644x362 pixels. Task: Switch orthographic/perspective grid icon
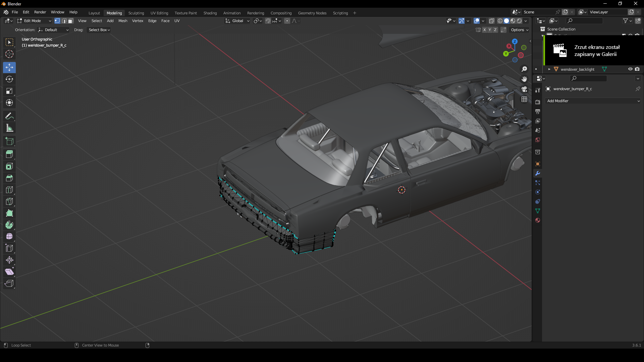(524, 99)
